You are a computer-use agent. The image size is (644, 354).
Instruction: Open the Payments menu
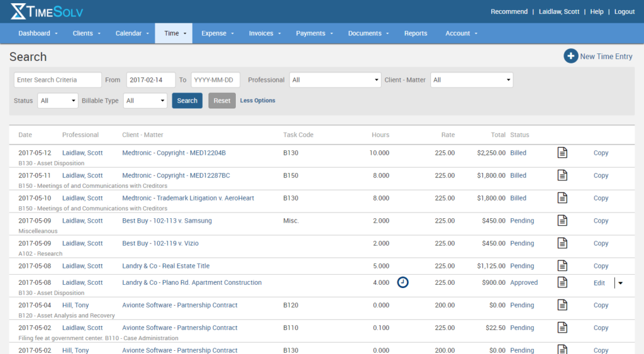(314, 33)
